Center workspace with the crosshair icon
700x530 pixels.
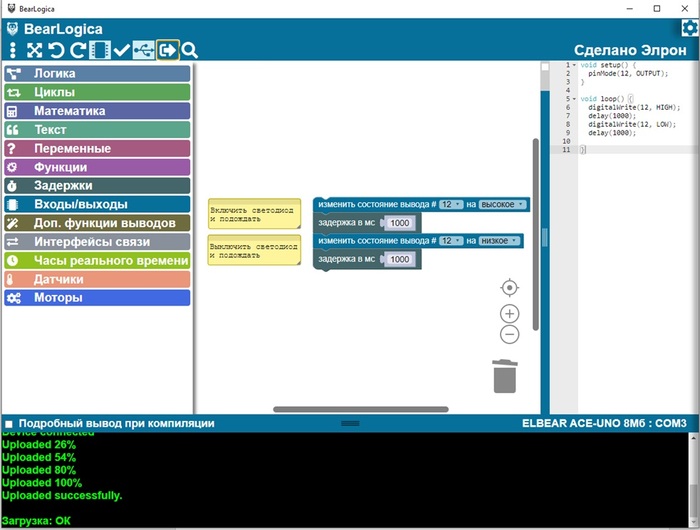point(509,288)
